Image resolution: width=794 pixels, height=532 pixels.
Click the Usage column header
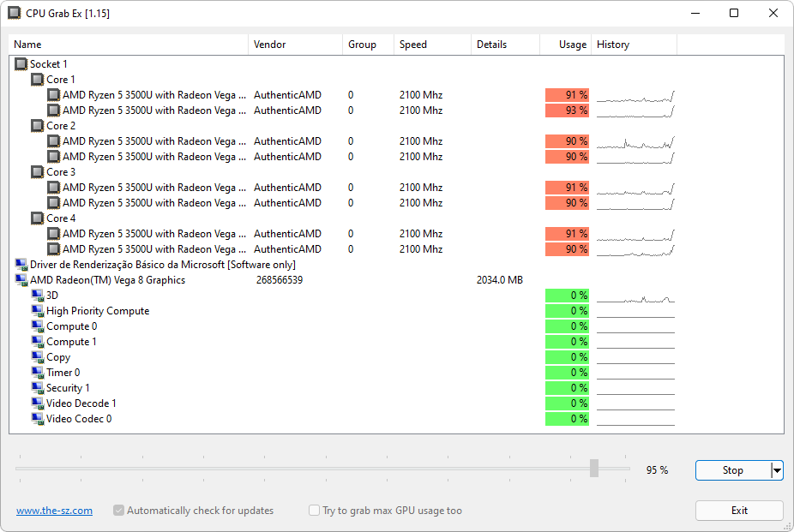click(x=566, y=45)
